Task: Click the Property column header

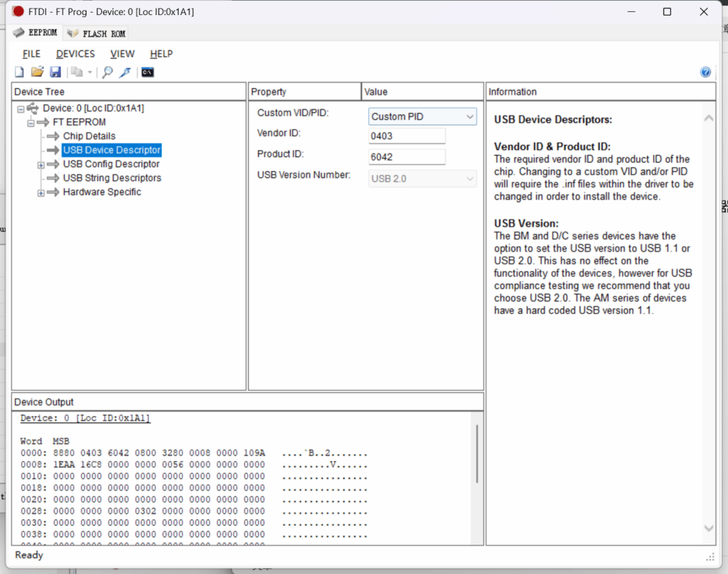Action: tap(304, 92)
